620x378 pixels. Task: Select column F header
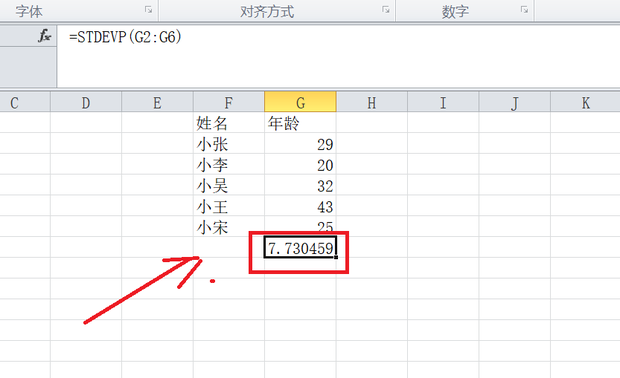229,103
